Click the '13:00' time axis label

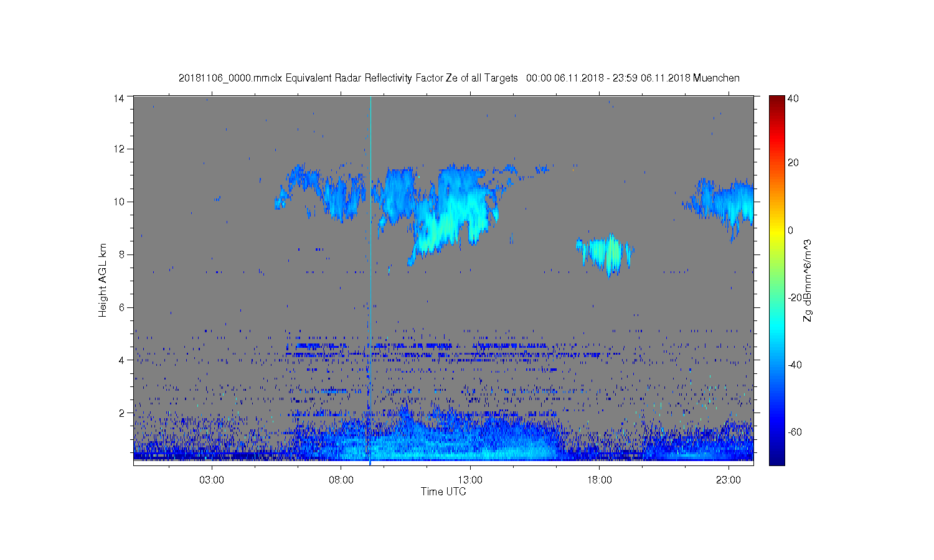click(470, 480)
